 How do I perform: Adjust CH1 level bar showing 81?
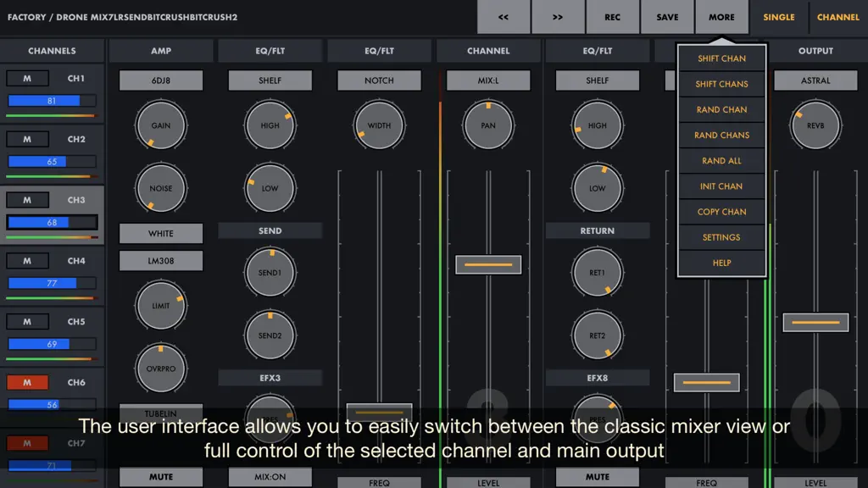[52, 101]
